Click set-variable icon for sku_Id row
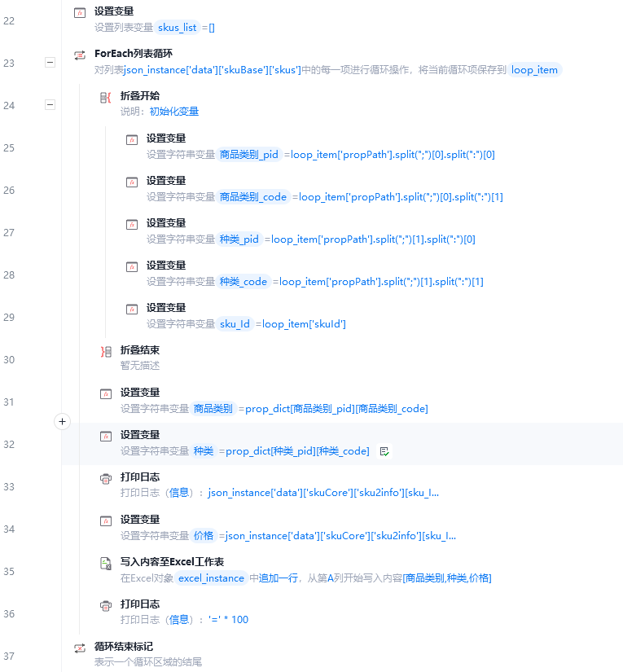Image resolution: width=623 pixels, height=672 pixels. [132, 309]
